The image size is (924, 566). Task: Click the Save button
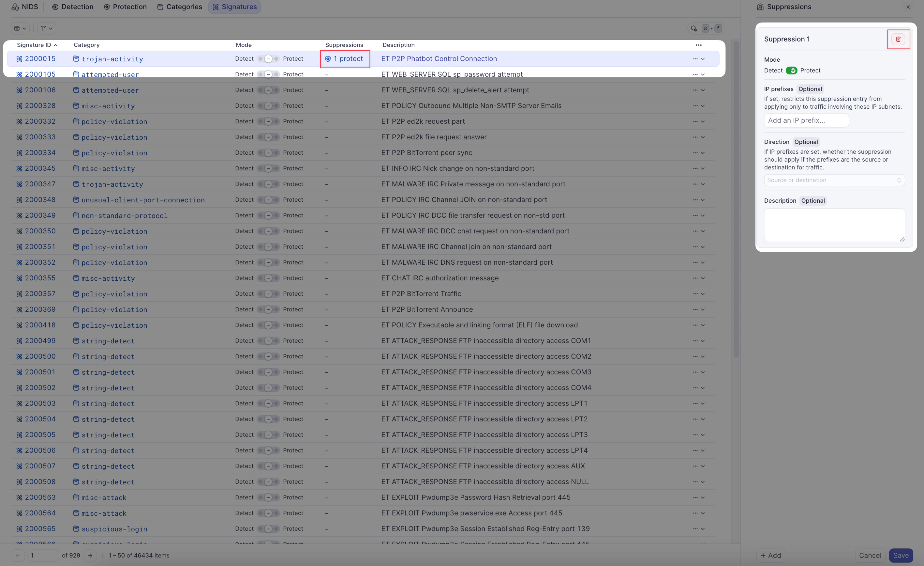click(901, 555)
